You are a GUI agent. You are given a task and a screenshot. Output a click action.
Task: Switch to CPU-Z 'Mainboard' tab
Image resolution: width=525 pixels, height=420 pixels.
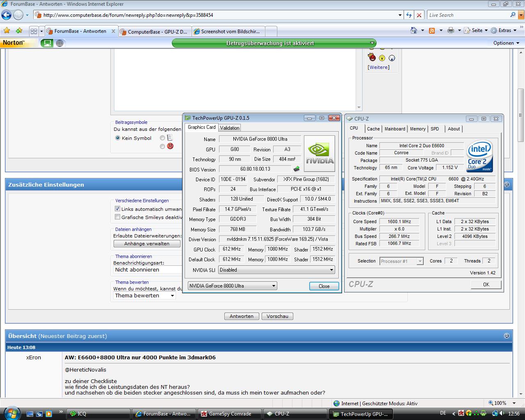(395, 129)
